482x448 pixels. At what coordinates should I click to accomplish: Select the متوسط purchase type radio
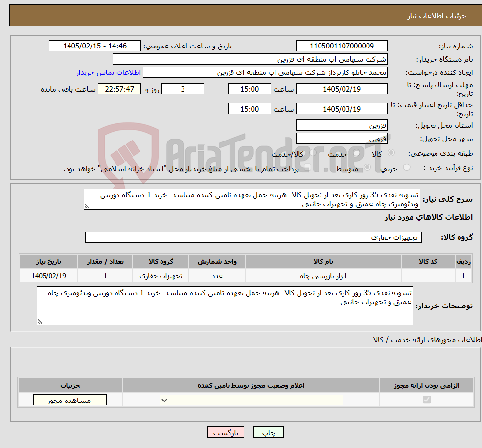[x=367, y=167]
